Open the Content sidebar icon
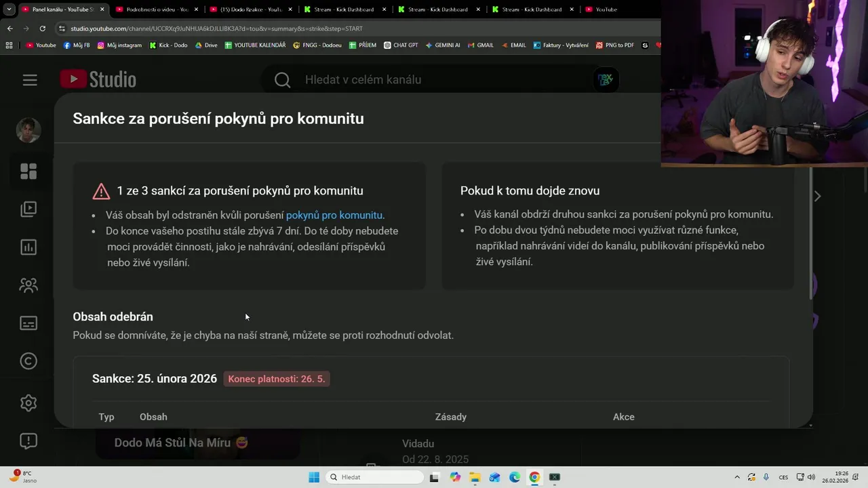The width and height of the screenshot is (868, 488). [x=28, y=209]
